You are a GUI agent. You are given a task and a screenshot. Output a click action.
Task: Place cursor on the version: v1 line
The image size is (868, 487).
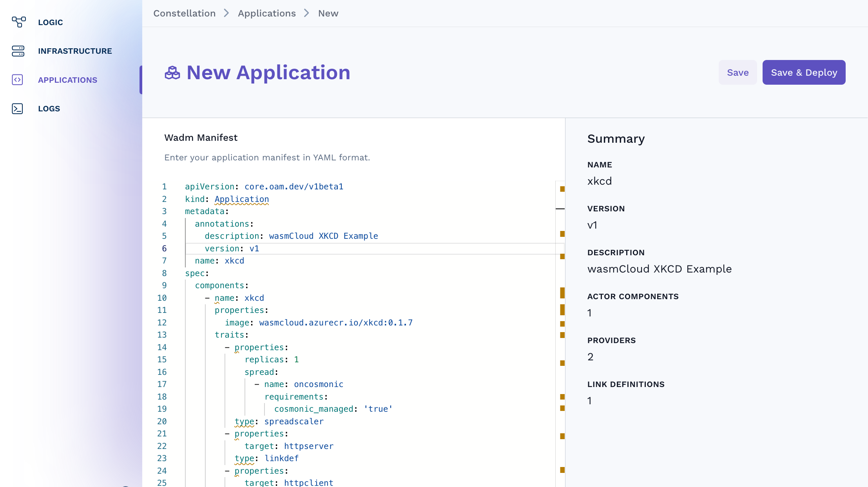[232, 249]
